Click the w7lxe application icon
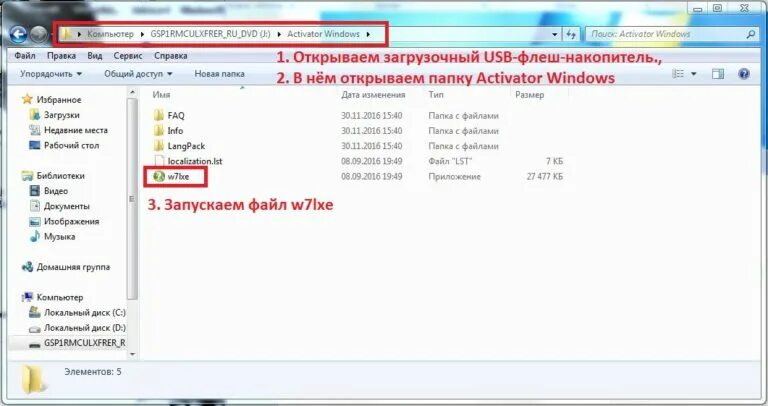 click(159, 176)
